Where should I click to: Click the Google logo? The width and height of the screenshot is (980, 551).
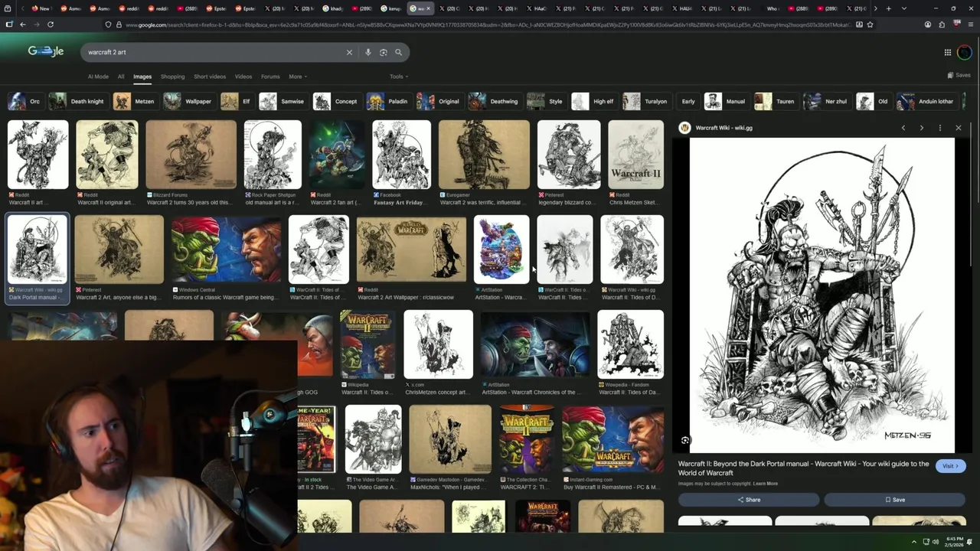pyautogui.click(x=46, y=51)
